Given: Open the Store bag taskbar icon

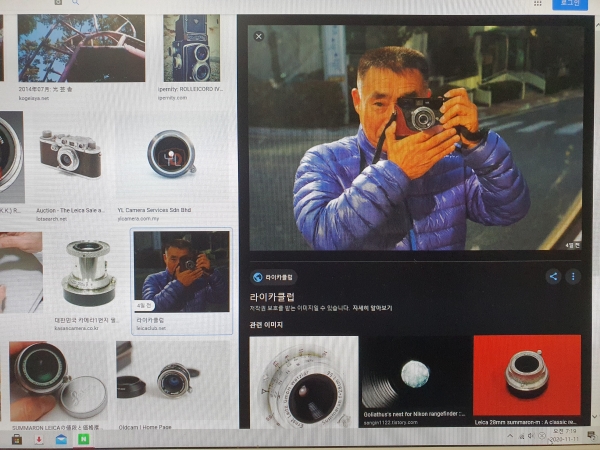Looking at the screenshot, I should [16, 439].
